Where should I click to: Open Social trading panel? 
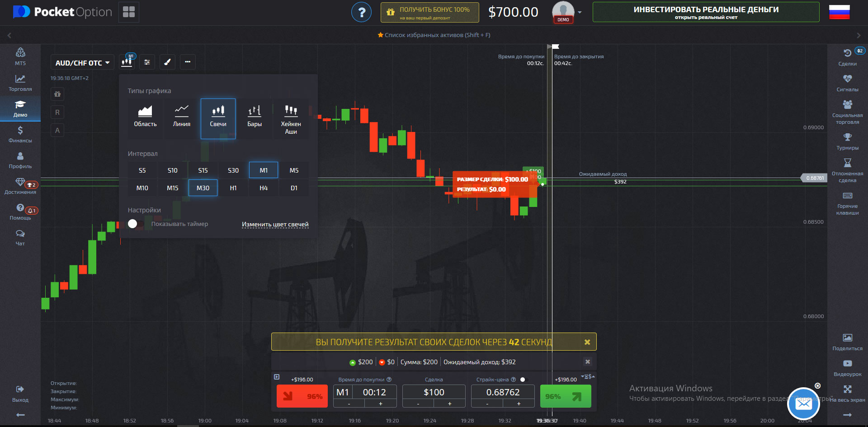click(847, 112)
